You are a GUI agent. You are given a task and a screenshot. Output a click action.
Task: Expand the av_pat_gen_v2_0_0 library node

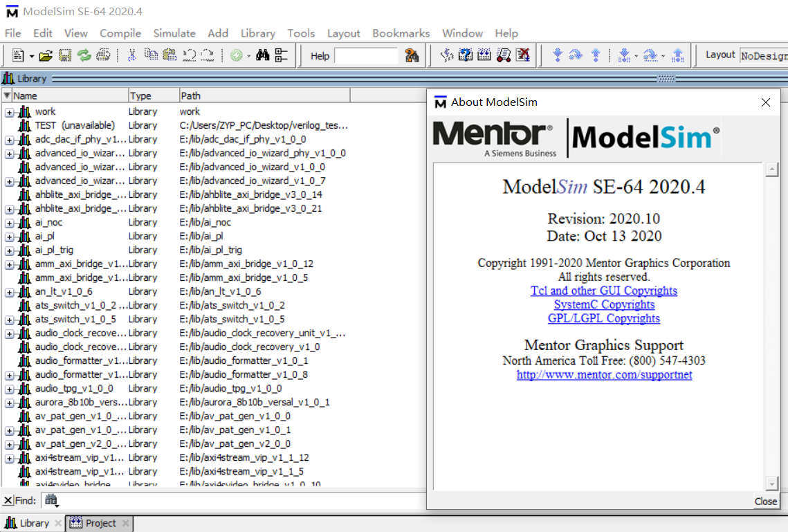point(10,444)
